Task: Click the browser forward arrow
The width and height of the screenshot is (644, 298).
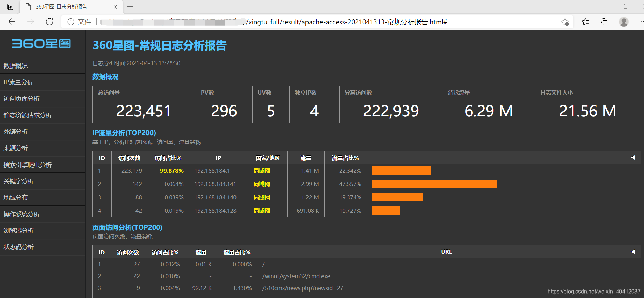Action: [x=31, y=22]
